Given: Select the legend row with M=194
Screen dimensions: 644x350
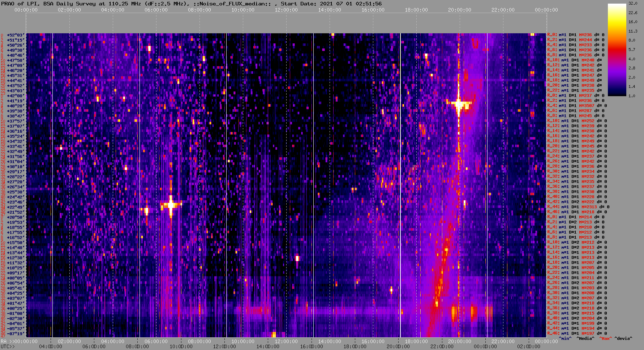Looking at the screenshot, I should pos(577,329).
